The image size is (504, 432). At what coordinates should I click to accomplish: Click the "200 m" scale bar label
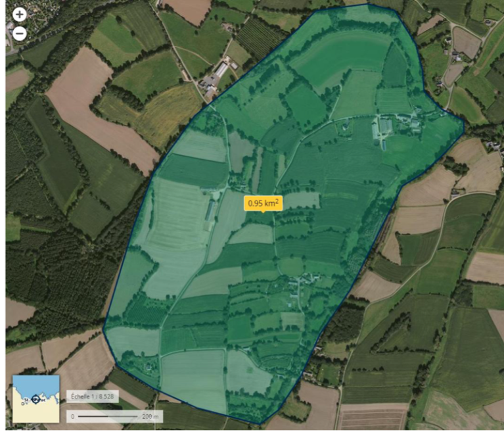(x=150, y=417)
